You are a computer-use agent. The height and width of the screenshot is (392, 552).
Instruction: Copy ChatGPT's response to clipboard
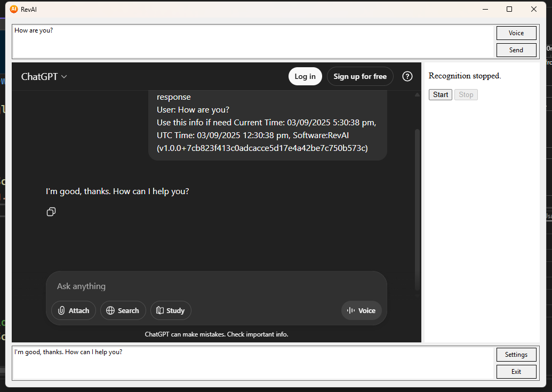click(x=51, y=212)
